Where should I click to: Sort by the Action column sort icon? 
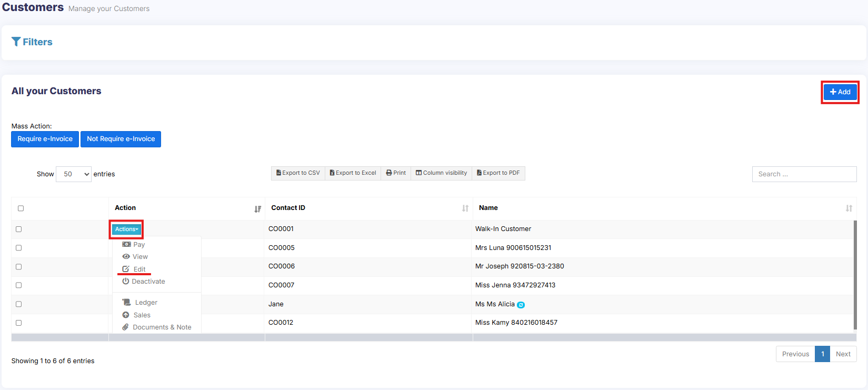pyautogui.click(x=257, y=209)
